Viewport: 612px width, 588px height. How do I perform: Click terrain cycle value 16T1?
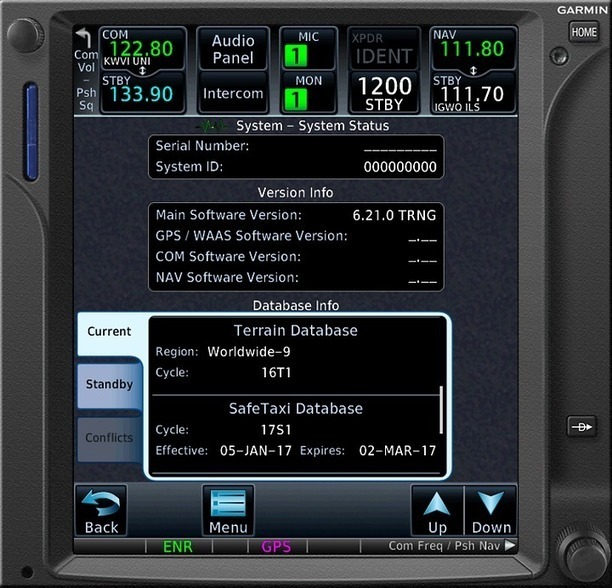[x=276, y=372]
